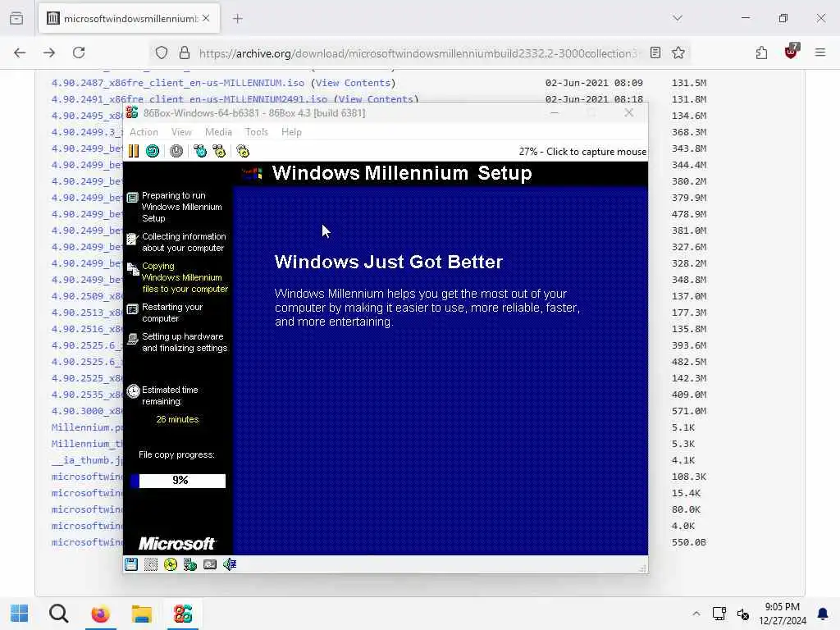Image resolution: width=840 pixels, height=630 pixels.
Task: Open the 4.90.3000 link in browser
Action: 87,411
